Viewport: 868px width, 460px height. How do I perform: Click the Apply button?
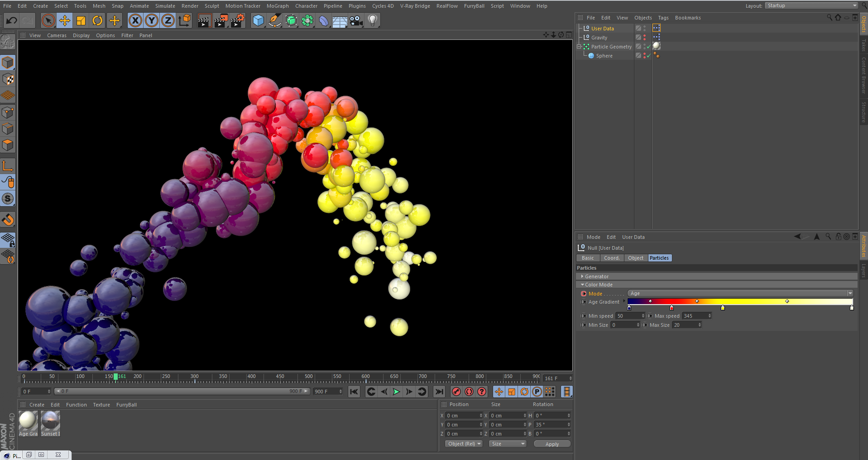(x=551, y=444)
